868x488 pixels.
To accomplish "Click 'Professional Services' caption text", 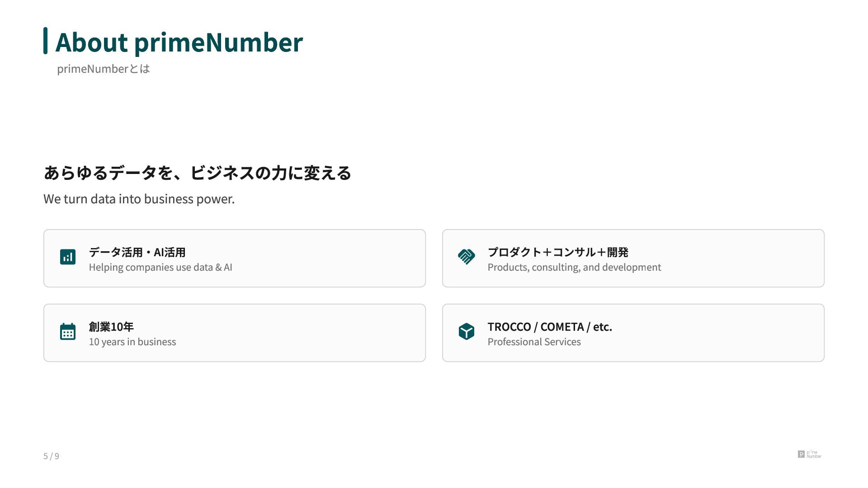I will pyautogui.click(x=534, y=342).
